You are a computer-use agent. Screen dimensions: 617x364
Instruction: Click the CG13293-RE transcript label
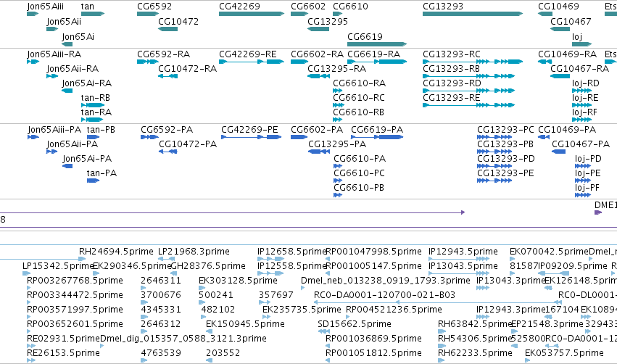point(451,98)
